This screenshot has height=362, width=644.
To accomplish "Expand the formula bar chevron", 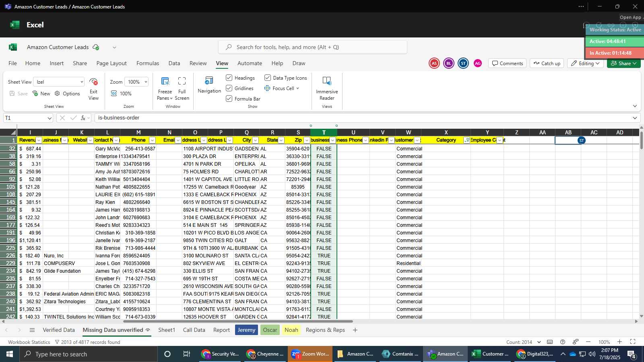I will tap(635, 118).
